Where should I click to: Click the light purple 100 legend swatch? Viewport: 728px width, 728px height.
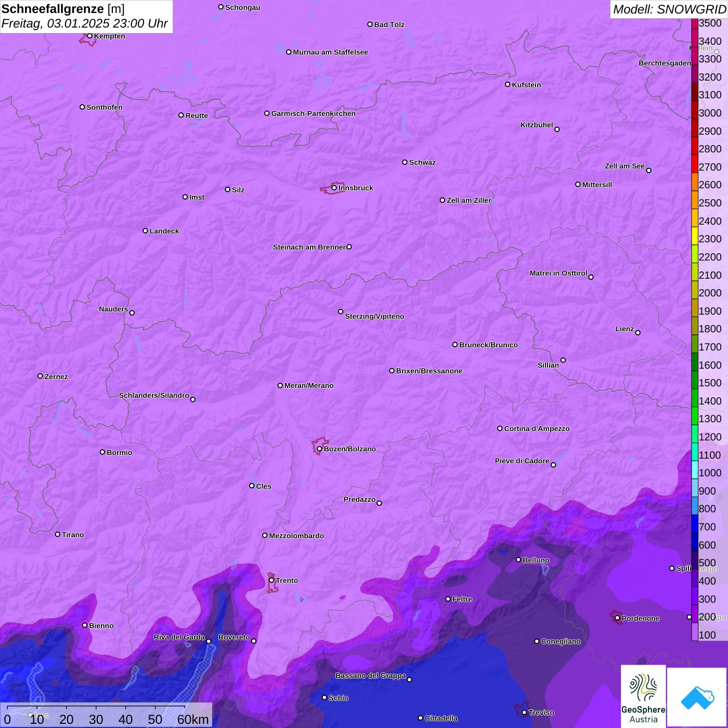point(695,632)
